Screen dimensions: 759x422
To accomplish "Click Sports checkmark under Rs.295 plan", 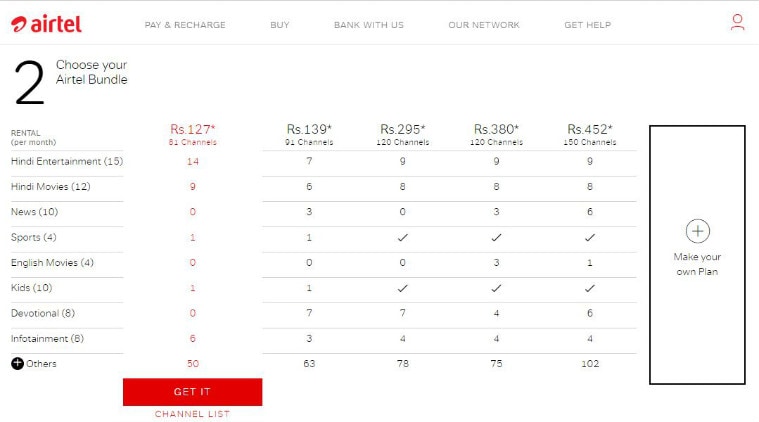I will [403, 238].
